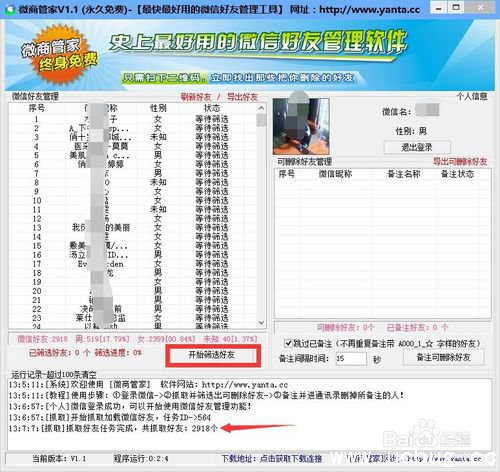Click 备注状态 column header
The height and width of the screenshot is (472, 500).
[x=457, y=174]
